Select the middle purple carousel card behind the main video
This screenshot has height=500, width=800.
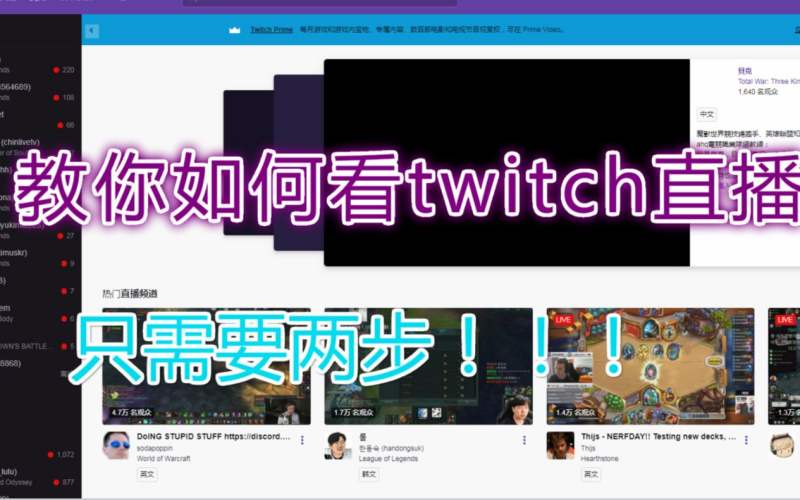(x=299, y=162)
